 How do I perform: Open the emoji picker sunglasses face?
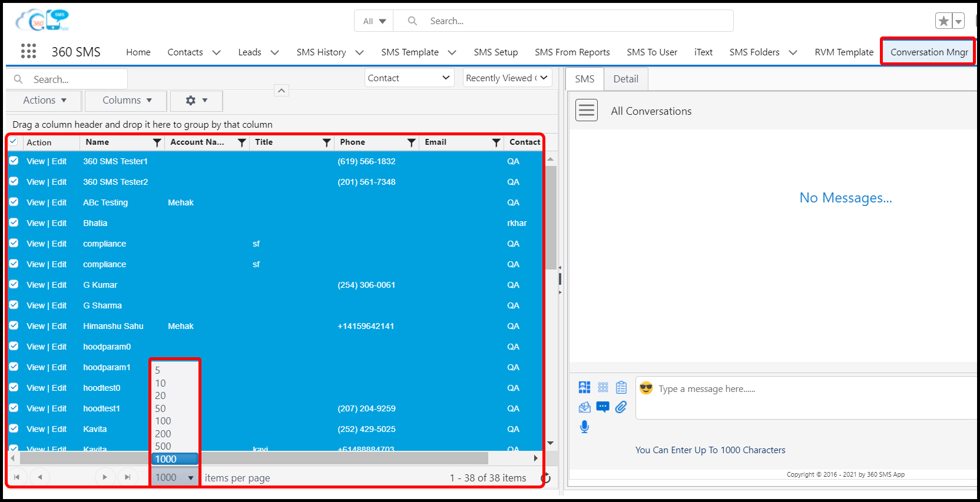pos(646,388)
